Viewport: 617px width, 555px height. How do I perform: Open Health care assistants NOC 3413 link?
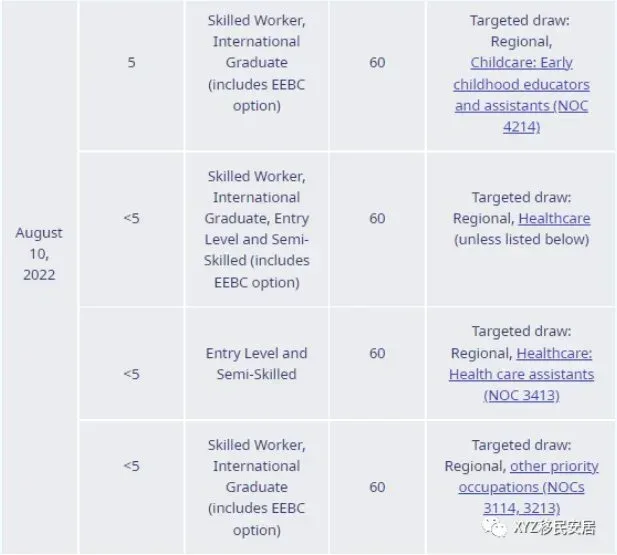(521, 374)
